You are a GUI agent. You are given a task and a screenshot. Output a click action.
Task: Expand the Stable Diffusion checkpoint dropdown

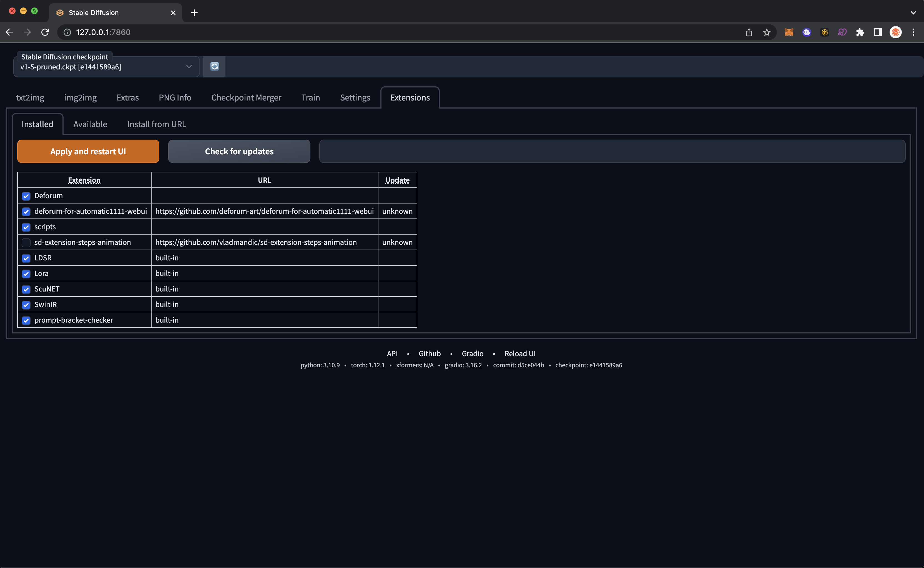pyautogui.click(x=189, y=67)
